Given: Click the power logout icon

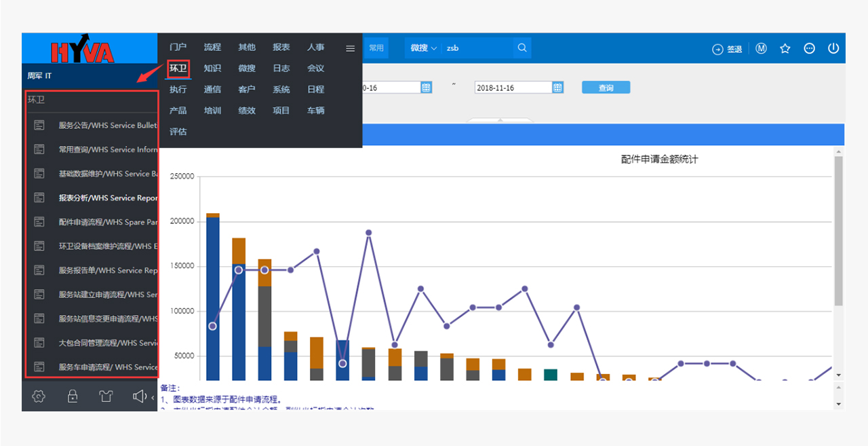Looking at the screenshot, I should [833, 49].
